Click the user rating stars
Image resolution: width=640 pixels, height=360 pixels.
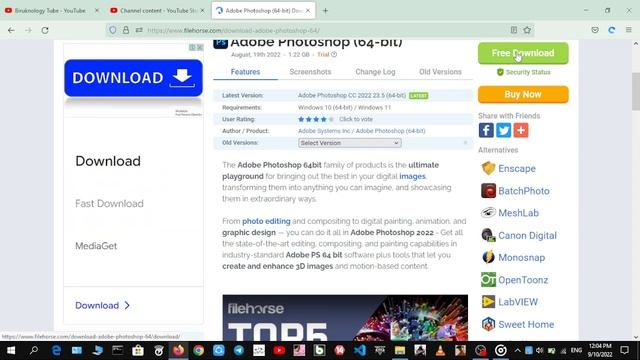pyautogui.click(x=316, y=119)
